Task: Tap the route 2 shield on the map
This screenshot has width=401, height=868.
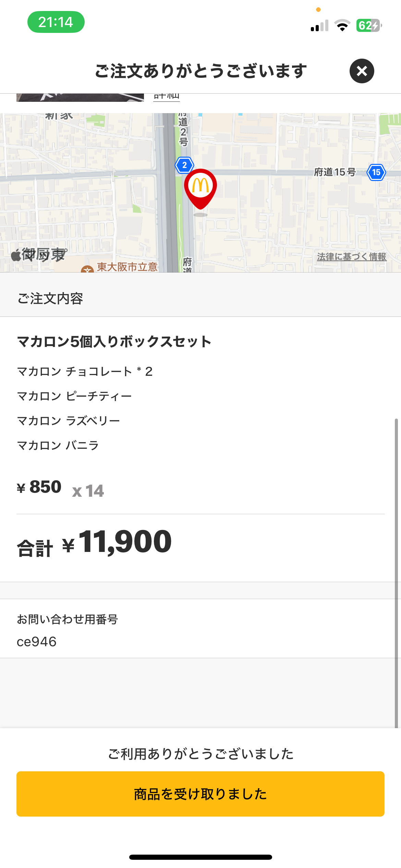Action: tap(184, 165)
